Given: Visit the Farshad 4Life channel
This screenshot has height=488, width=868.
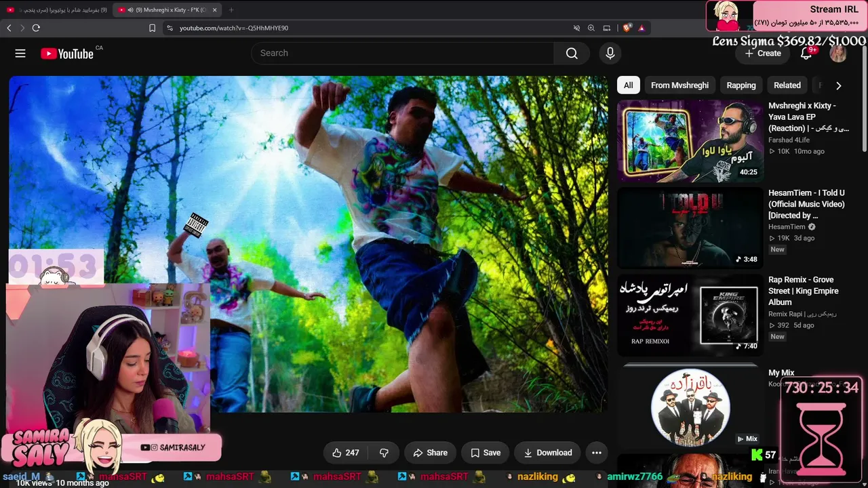Looking at the screenshot, I should pyautogui.click(x=789, y=140).
